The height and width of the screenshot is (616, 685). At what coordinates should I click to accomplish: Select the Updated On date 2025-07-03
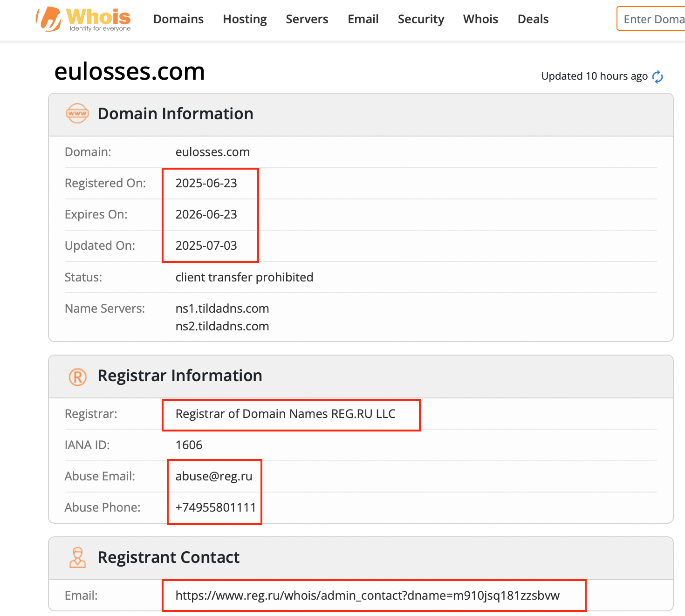click(206, 246)
